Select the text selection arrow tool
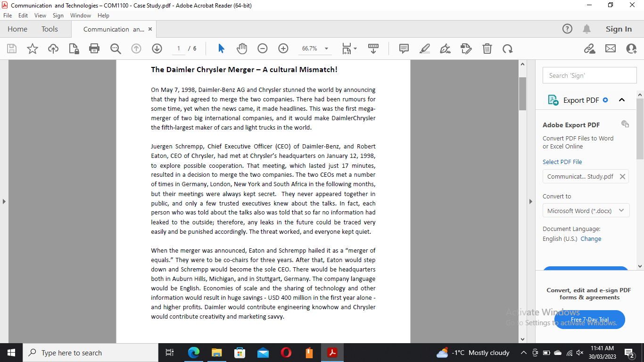 pyautogui.click(x=221, y=49)
